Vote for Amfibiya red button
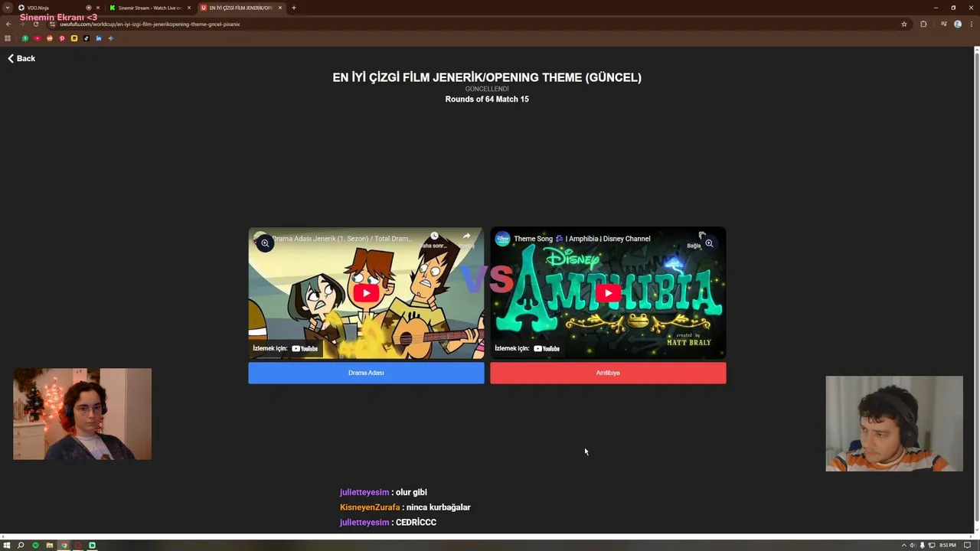 (608, 373)
